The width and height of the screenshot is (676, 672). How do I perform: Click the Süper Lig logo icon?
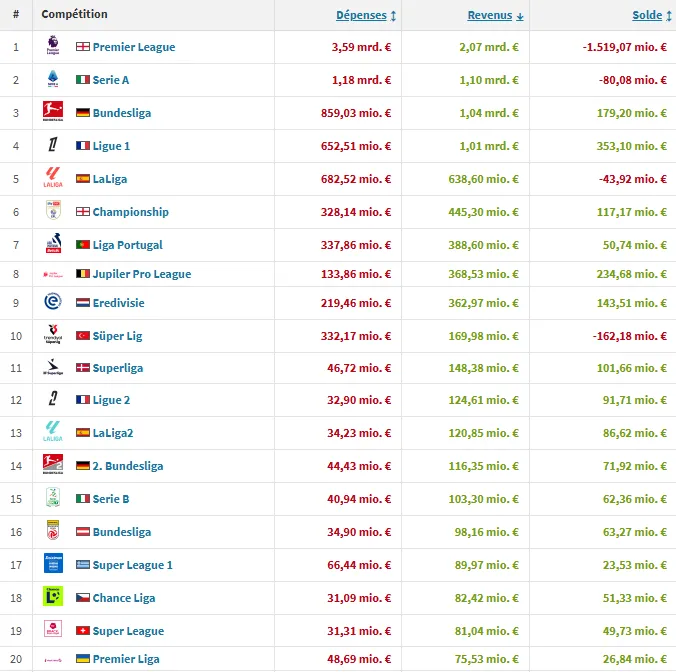click(x=53, y=335)
